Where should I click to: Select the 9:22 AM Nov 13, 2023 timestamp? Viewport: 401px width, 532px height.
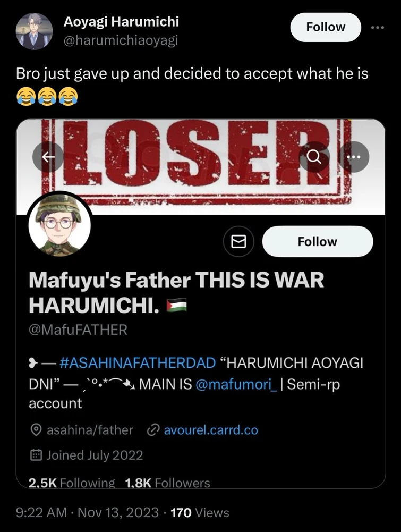coord(87,512)
